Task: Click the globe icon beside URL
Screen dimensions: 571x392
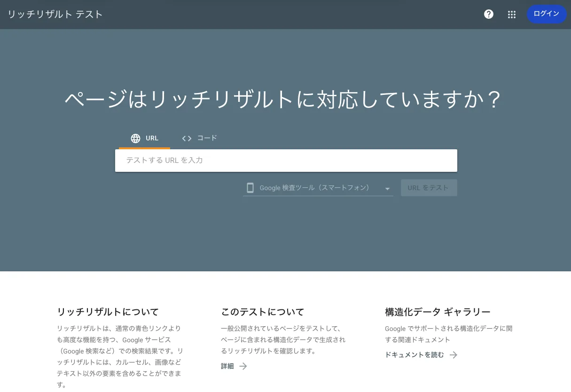Action: pos(135,138)
